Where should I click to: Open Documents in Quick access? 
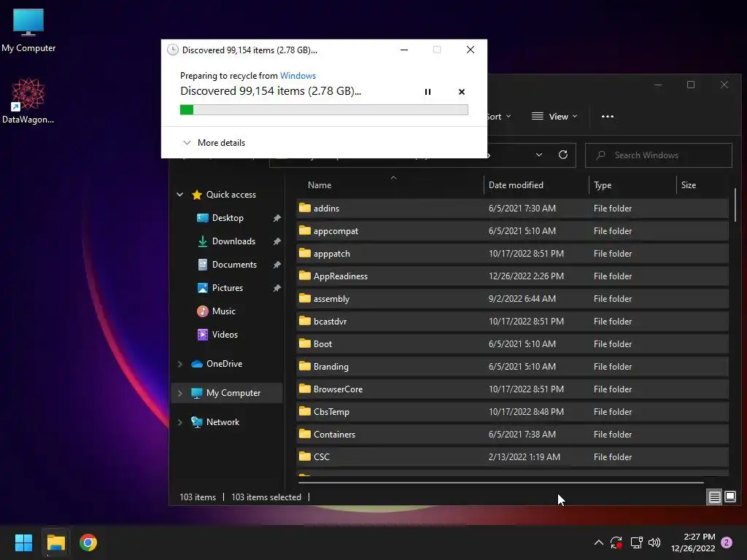point(234,264)
